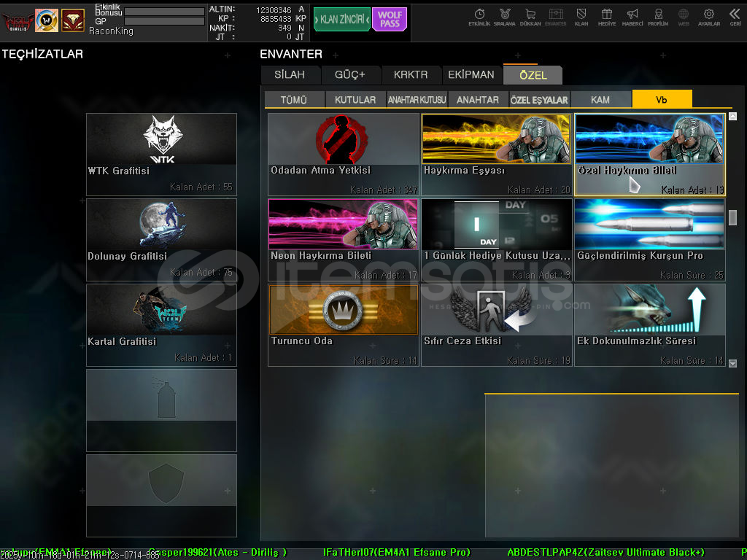Open the Sıralama ranking icon
This screenshot has width=747, height=560.
click(505, 17)
